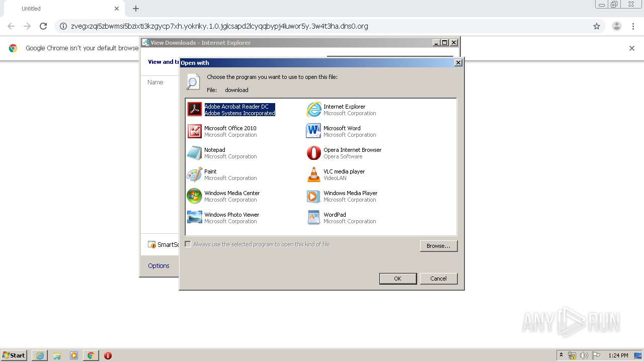
Task: Toggle 'Always use the selected program' checkbox
Action: pos(188,244)
